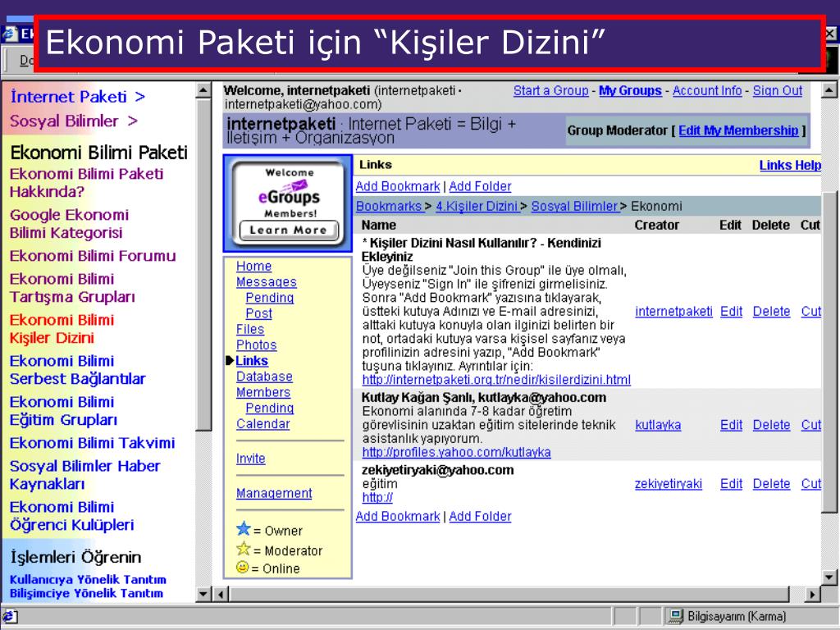Open the Management link
Image resolution: width=840 pixels, height=630 pixels.
(274, 493)
